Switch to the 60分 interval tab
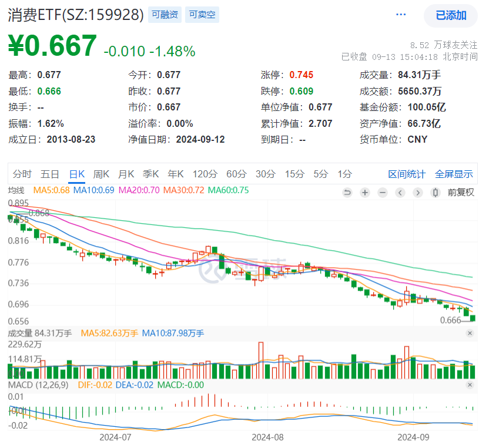479x448 pixels. click(236, 174)
